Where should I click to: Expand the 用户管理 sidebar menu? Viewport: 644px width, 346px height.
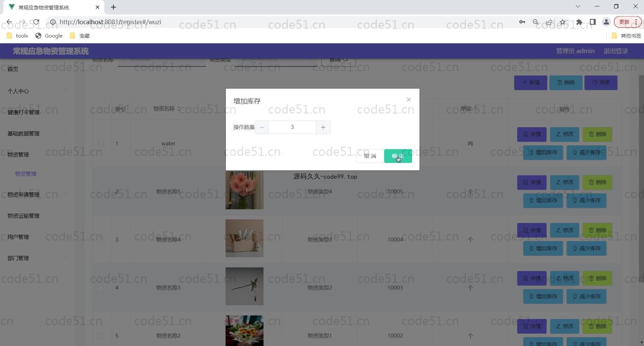37,237
